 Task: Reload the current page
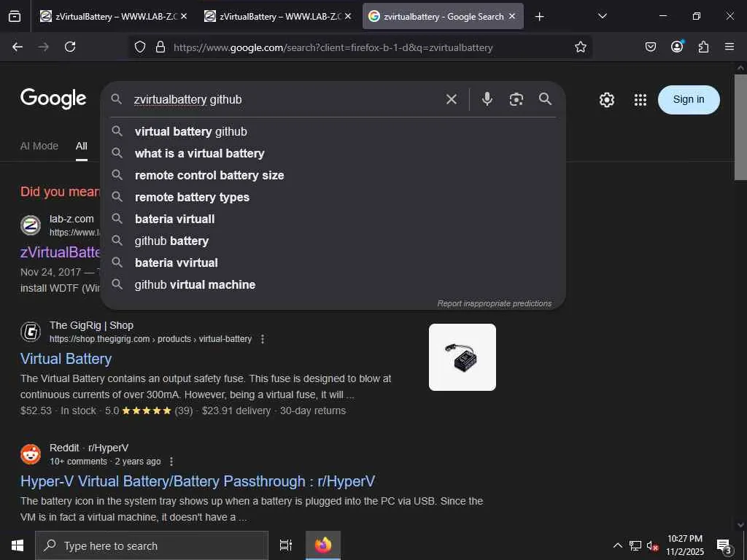pos(70,47)
